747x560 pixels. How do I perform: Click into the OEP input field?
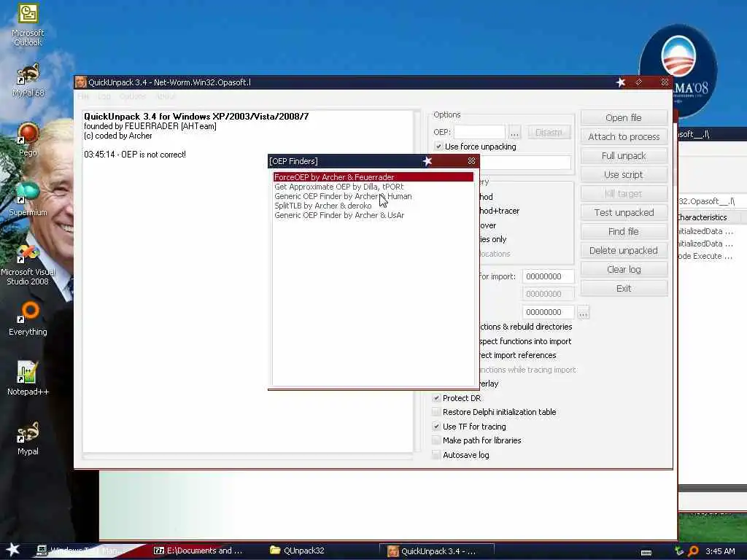click(479, 132)
